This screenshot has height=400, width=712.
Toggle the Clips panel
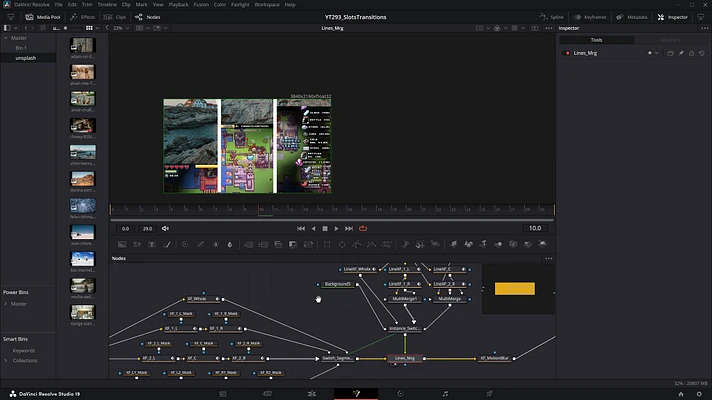[x=115, y=17]
